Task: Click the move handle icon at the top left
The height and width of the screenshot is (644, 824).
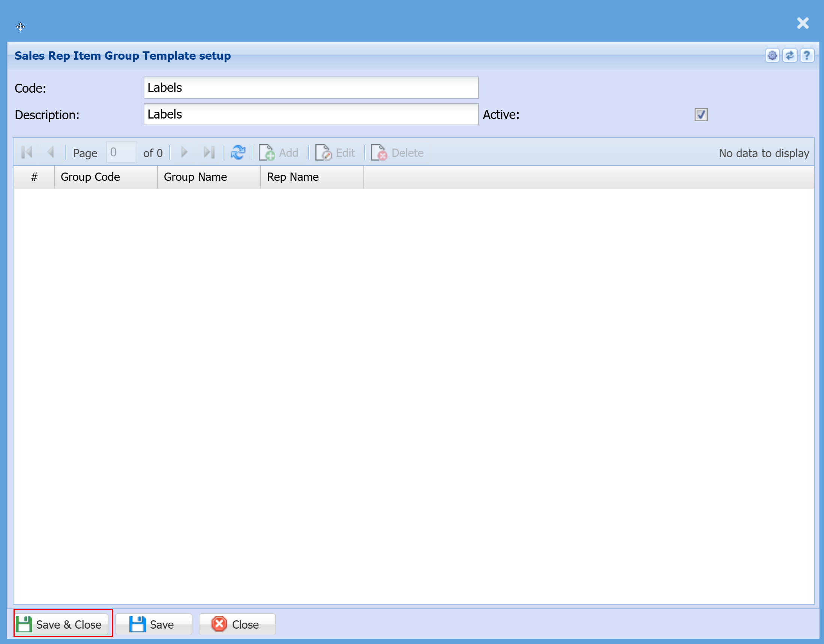Action: 20,27
